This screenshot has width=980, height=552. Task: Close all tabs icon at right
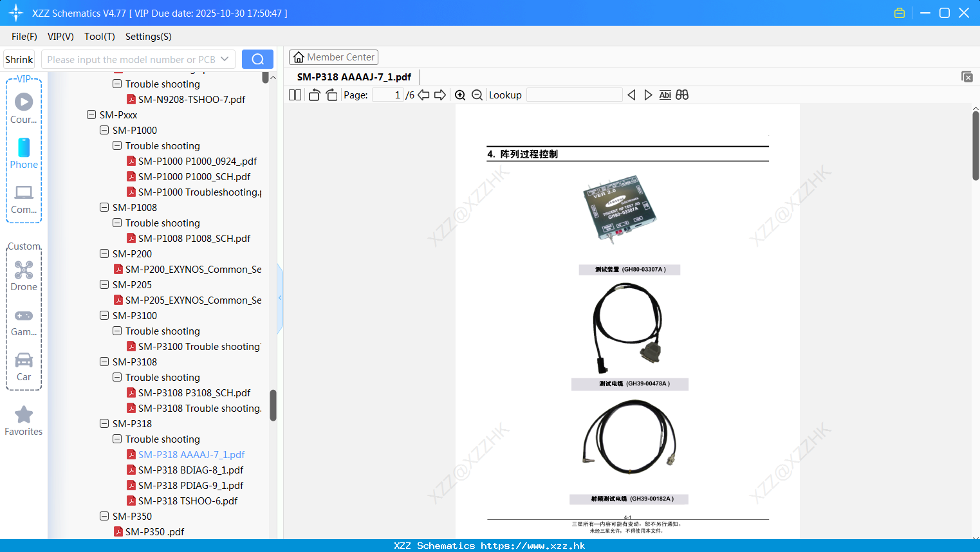[966, 77]
